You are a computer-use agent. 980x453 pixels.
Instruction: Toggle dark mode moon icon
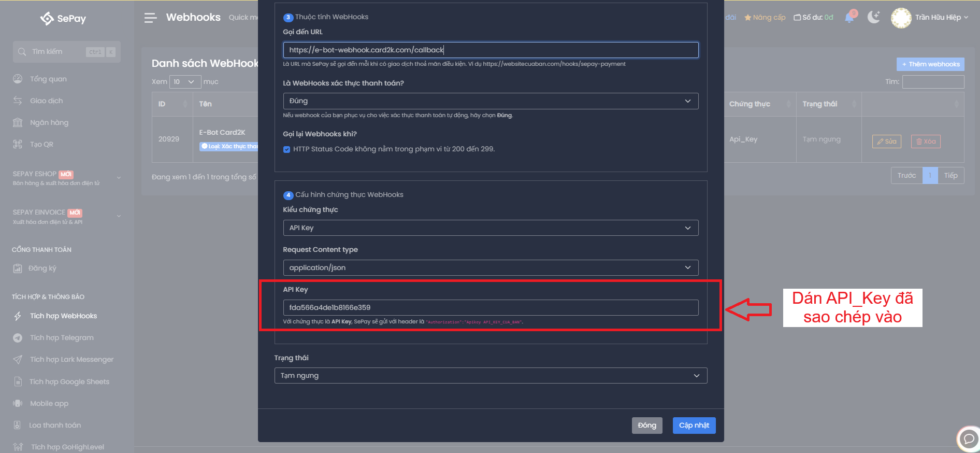pyautogui.click(x=874, y=18)
